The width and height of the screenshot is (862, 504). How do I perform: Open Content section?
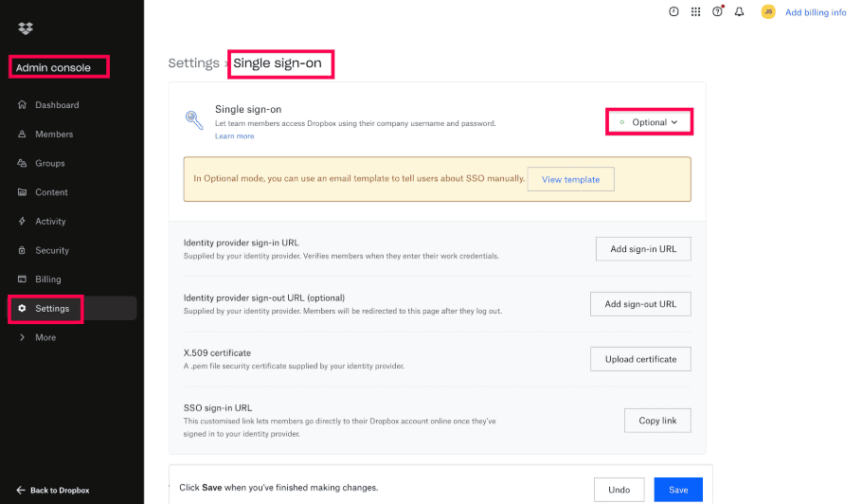pyautogui.click(x=52, y=191)
